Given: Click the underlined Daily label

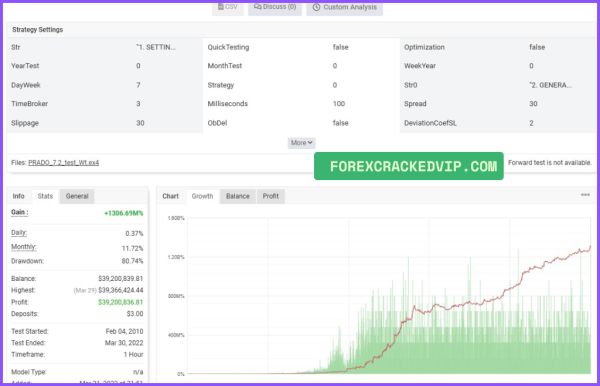Looking at the screenshot, I should click(19, 233).
